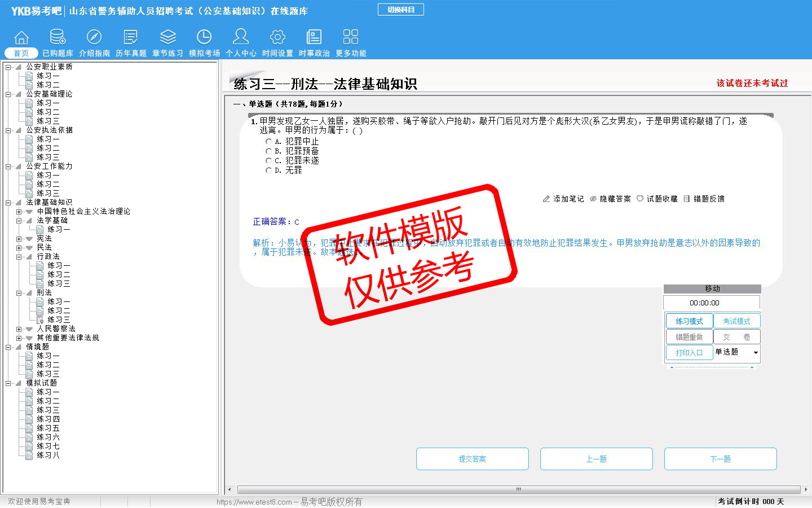Click the 提交答案 button
Image resolution: width=812 pixels, height=508 pixels.
click(x=472, y=459)
